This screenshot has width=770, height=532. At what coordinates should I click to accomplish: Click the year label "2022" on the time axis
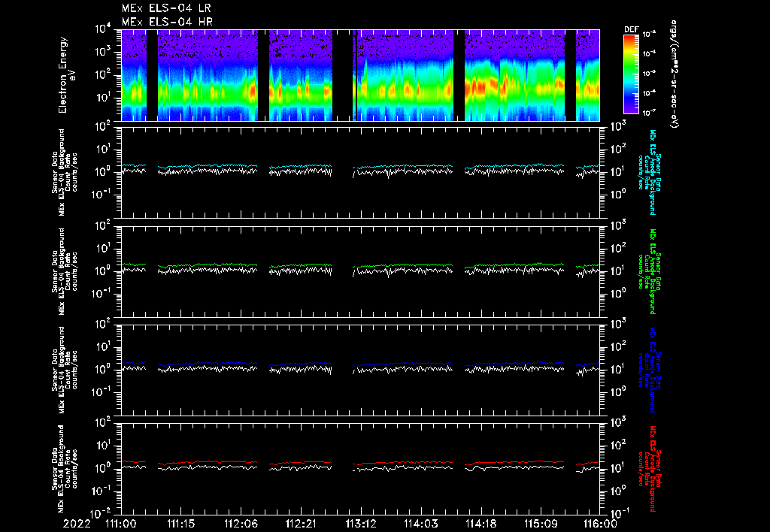coord(77,524)
